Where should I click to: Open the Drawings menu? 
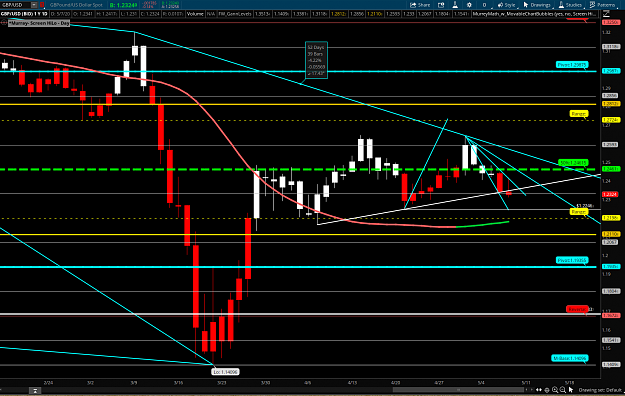(x=537, y=5)
